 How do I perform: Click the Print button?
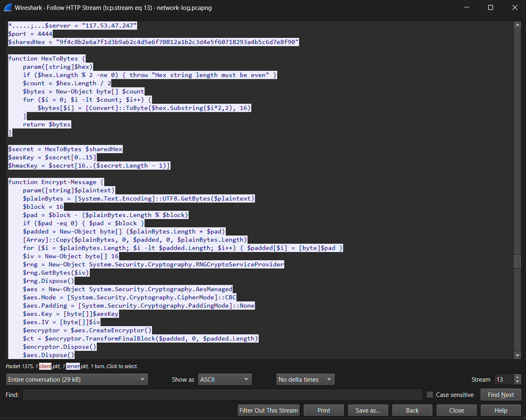324,411
